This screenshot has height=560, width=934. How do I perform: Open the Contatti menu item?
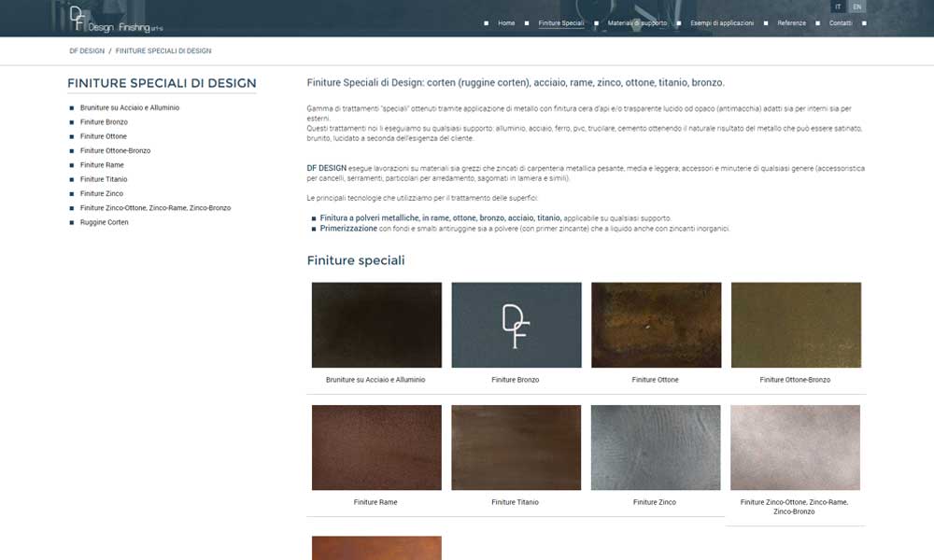tap(841, 23)
